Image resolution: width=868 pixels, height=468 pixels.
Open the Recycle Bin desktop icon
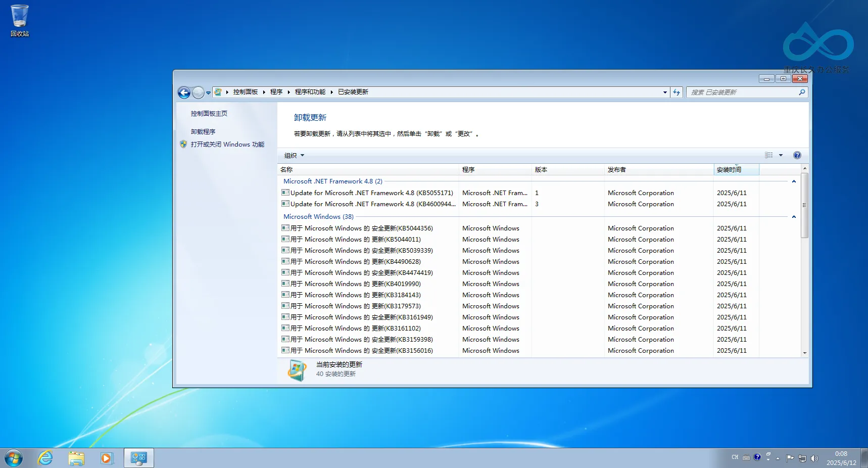pyautogui.click(x=20, y=21)
